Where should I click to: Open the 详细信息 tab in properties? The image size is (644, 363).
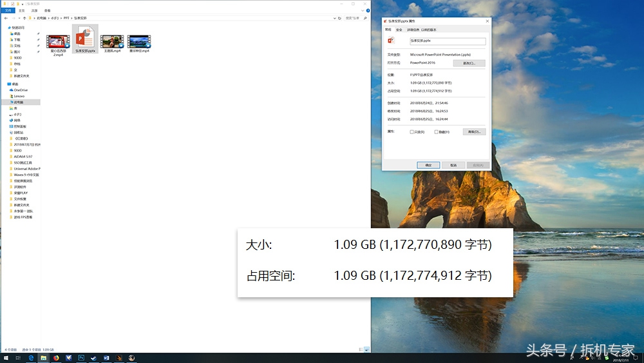[413, 30]
